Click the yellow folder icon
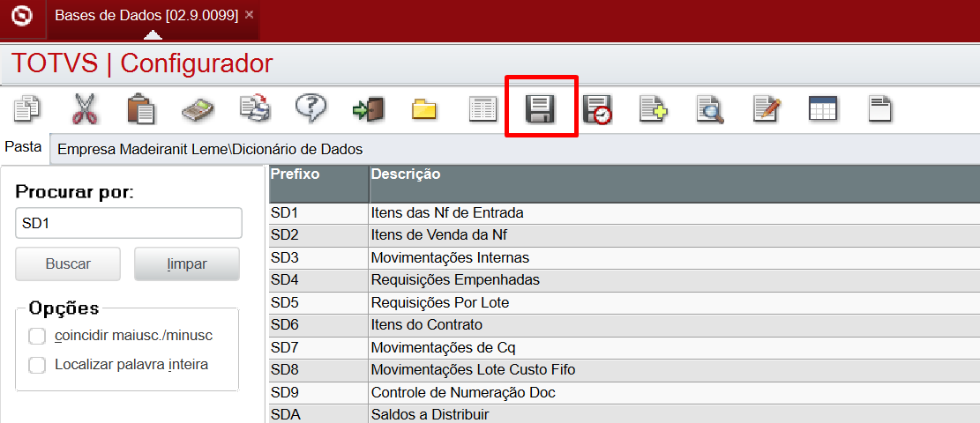This screenshot has height=423, width=980. [x=424, y=108]
